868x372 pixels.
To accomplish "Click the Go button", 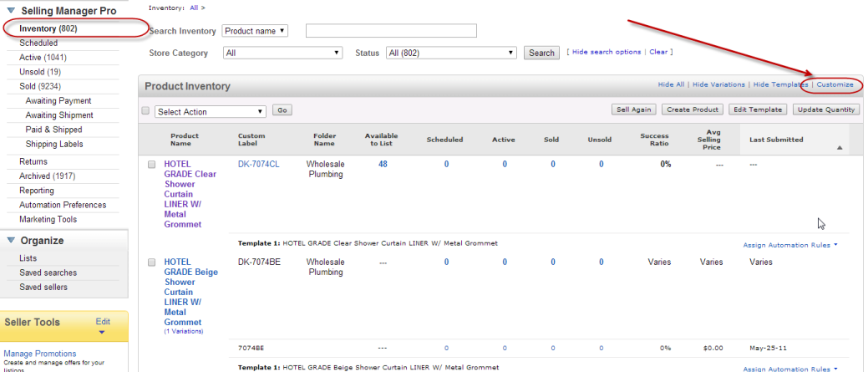I will [282, 110].
